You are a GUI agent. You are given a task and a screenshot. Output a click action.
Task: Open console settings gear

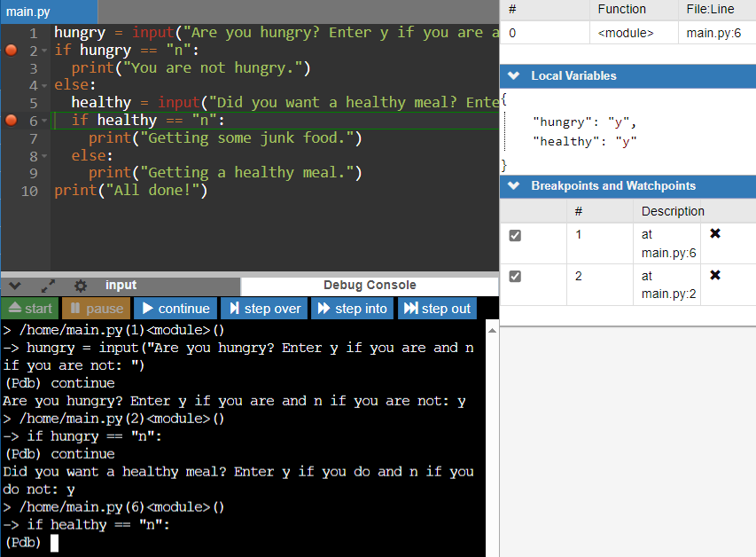(81, 286)
